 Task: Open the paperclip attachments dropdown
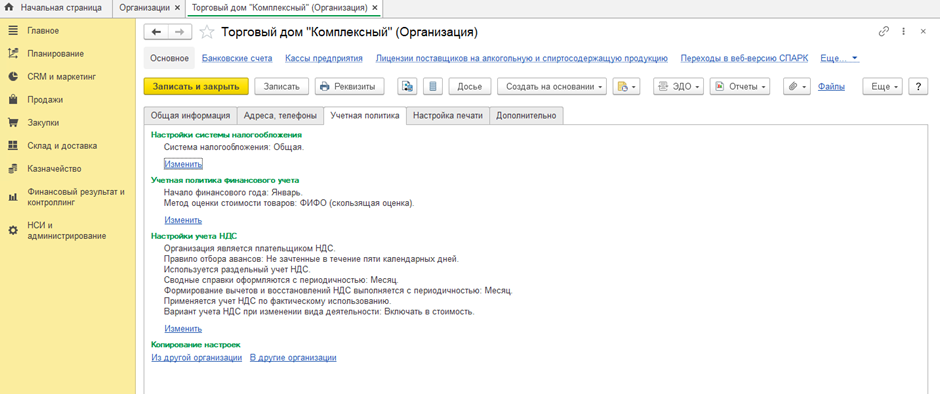point(797,86)
